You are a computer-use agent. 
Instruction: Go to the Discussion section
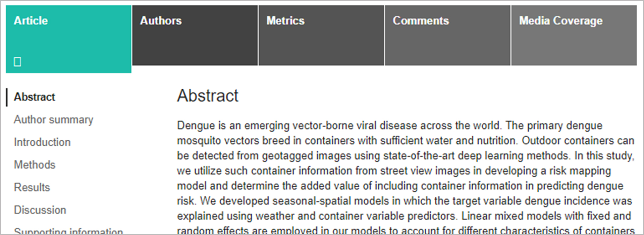click(40, 210)
